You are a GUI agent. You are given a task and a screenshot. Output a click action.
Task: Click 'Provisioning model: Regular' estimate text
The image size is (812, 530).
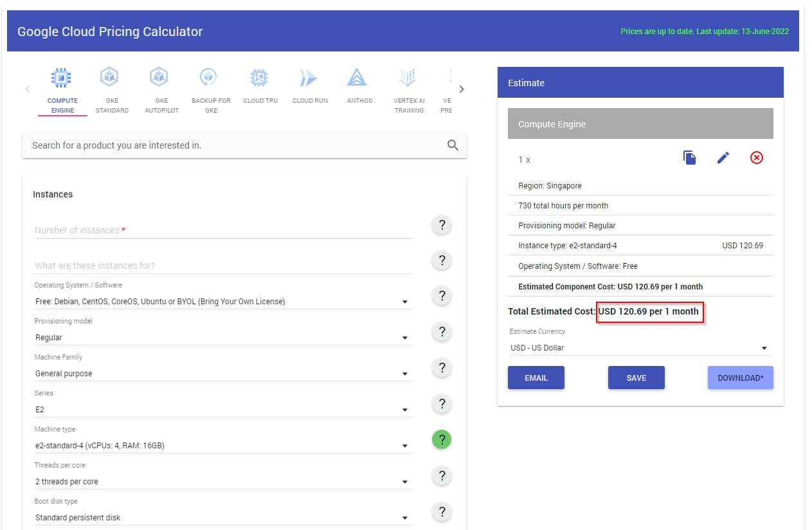coord(567,226)
